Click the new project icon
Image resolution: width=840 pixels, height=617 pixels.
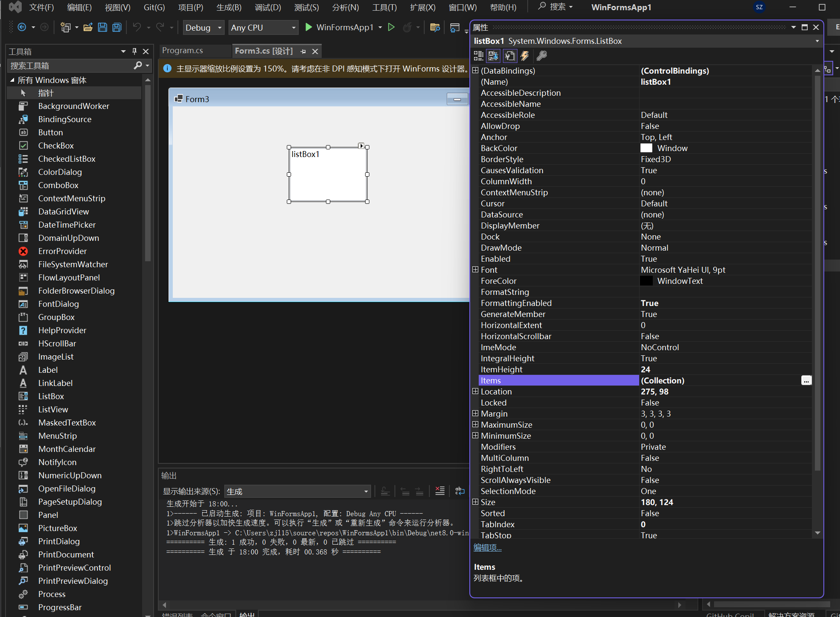(x=66, y=27)
